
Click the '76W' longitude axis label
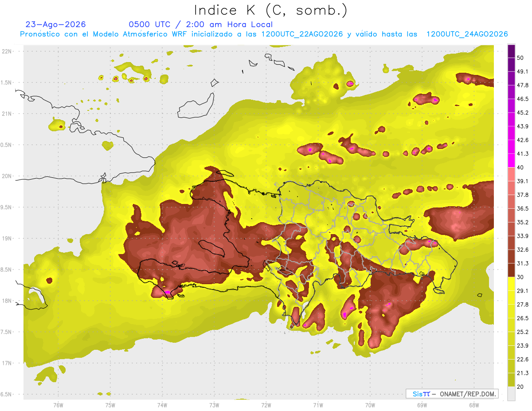(58, 405)
